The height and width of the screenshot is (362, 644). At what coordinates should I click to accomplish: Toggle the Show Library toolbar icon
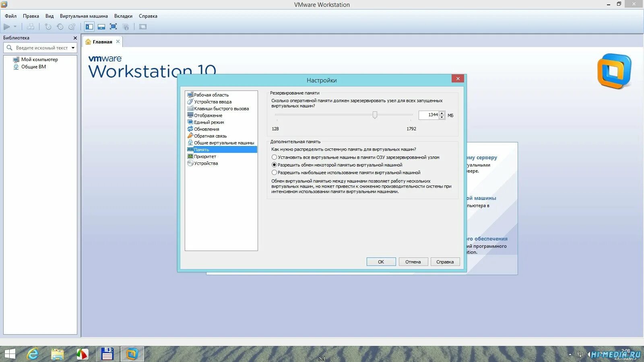(x=89, y=27)
